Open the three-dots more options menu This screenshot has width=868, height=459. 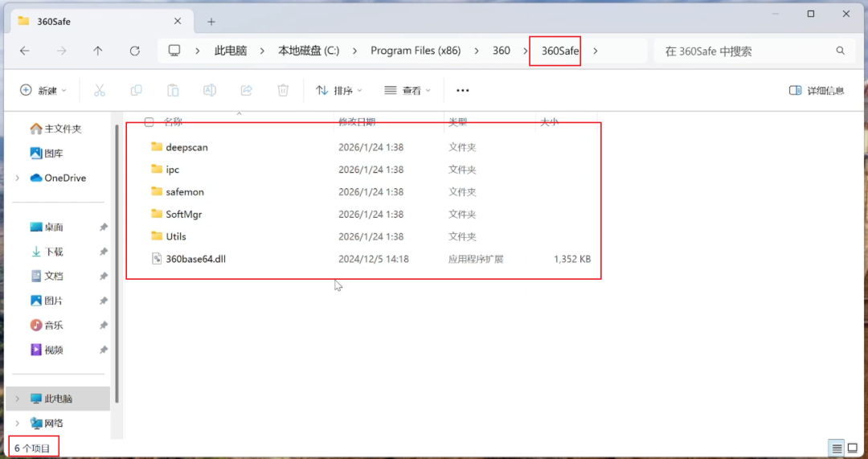pos(463,90)
